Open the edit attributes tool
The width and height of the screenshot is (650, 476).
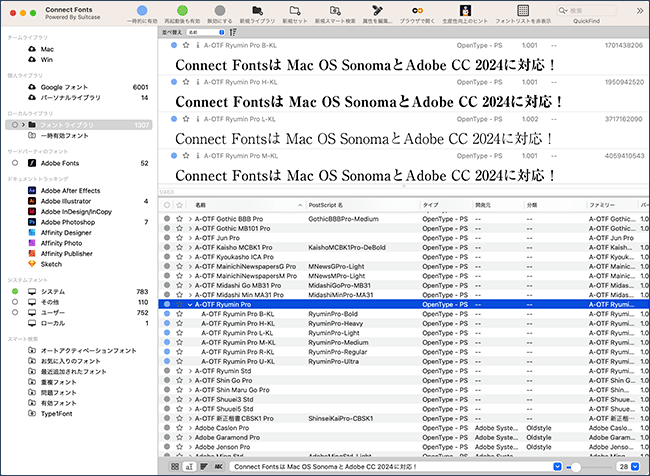click(377, 11)
